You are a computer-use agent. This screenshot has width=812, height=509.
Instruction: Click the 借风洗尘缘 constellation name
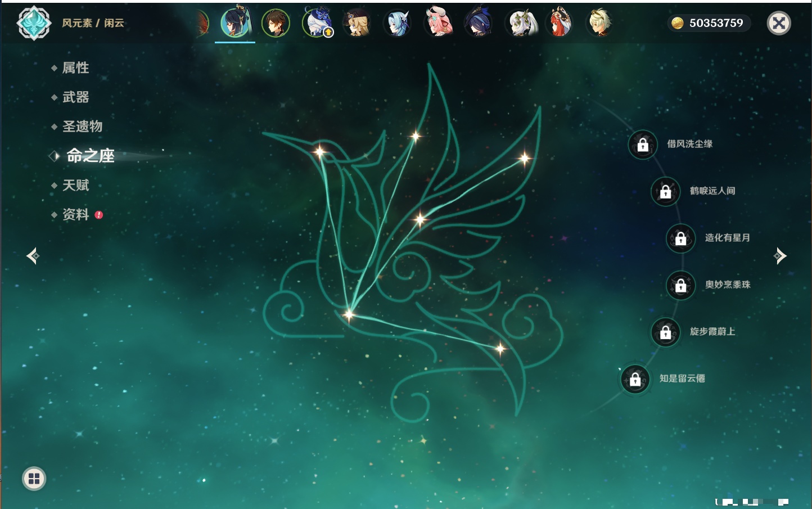click(x=690, y=144)
